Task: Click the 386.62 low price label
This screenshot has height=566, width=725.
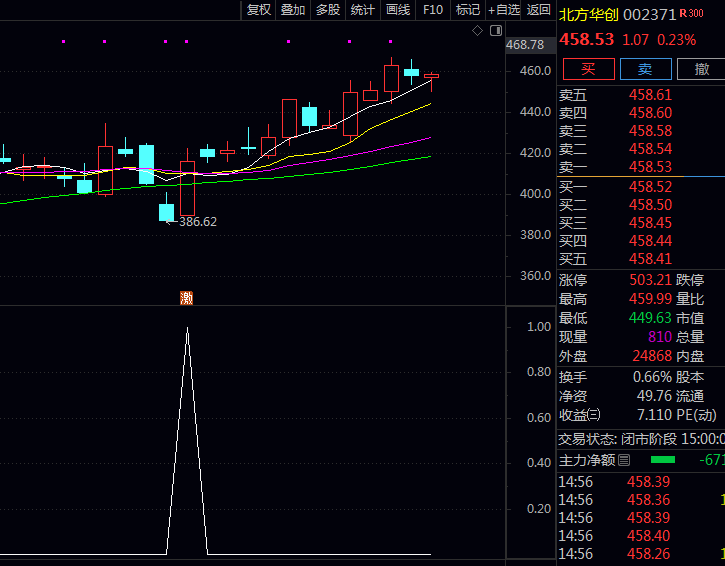Action: [197, 222]
